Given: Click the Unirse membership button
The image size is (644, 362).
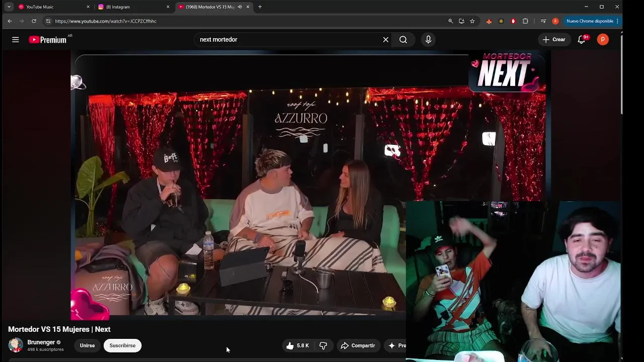Looking at the screenshot, I should pos(87,345).
